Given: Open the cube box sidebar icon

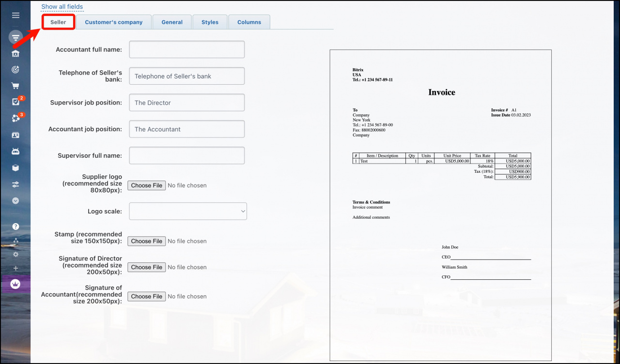Looking at the screenshot, I should [15, 167].
